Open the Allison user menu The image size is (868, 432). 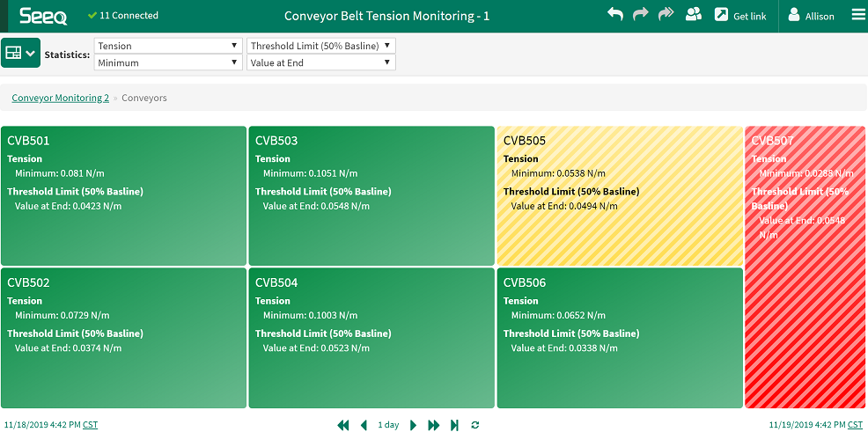[x=812, y=16]
